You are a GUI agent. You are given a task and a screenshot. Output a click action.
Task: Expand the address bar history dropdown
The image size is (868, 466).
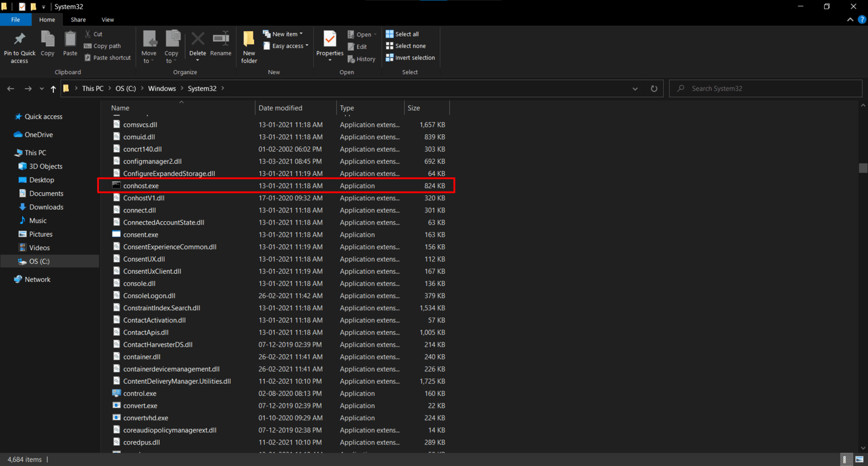[635, 89]
